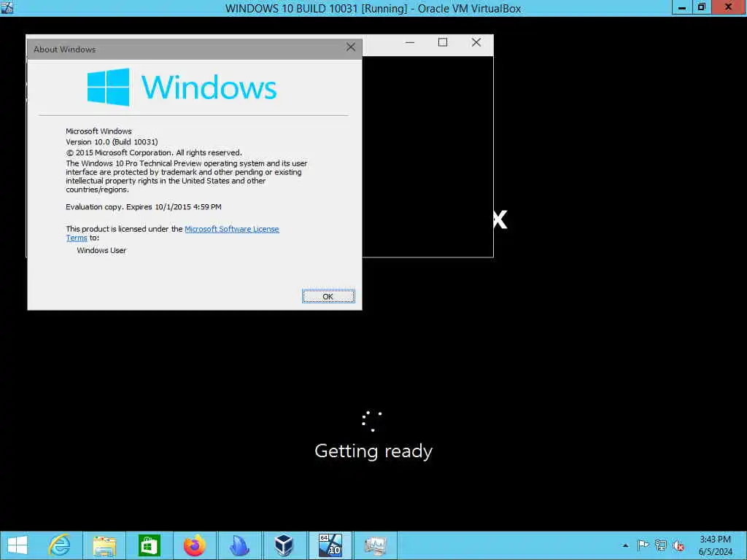Maximize the window behind About Windows
Viewport: 747px width, 560px height.
pos(443,42)
